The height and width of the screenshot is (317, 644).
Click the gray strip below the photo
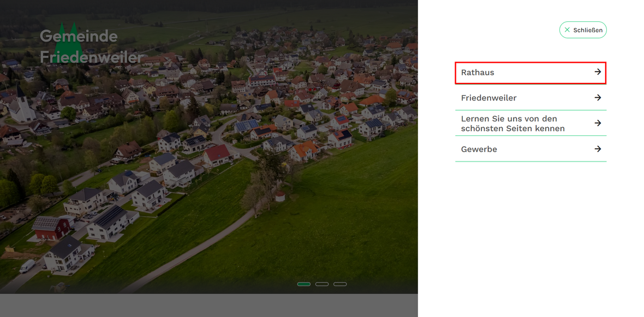pyautogui.click(x=208, y=305)
